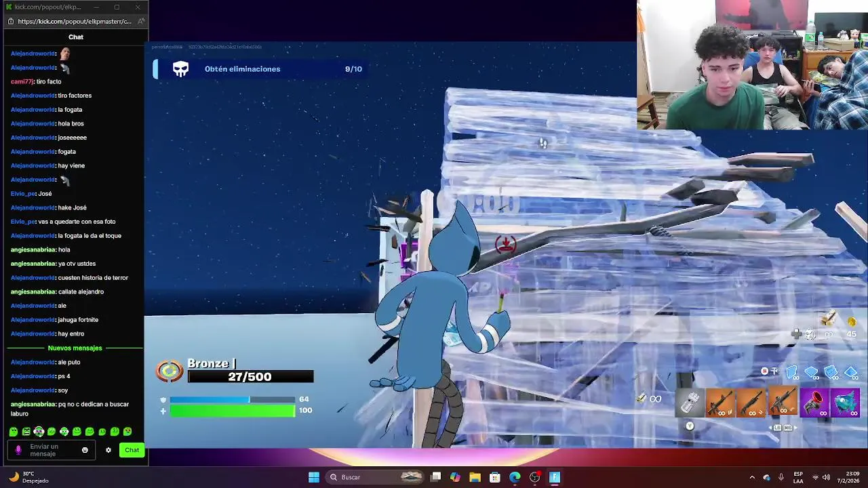The image size is (868, 488).
Task: Focus the Enviar un mensaje input
Action: [x=51, y=450]
